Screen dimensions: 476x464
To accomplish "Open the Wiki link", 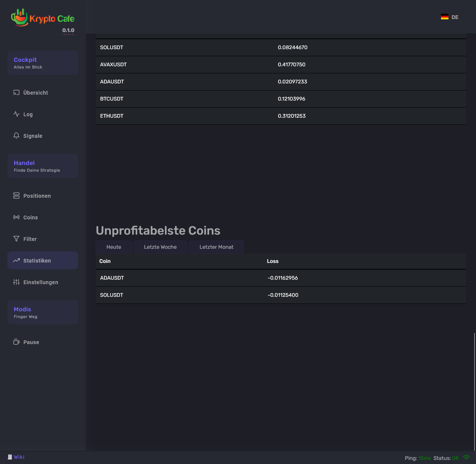I will 19,457.
